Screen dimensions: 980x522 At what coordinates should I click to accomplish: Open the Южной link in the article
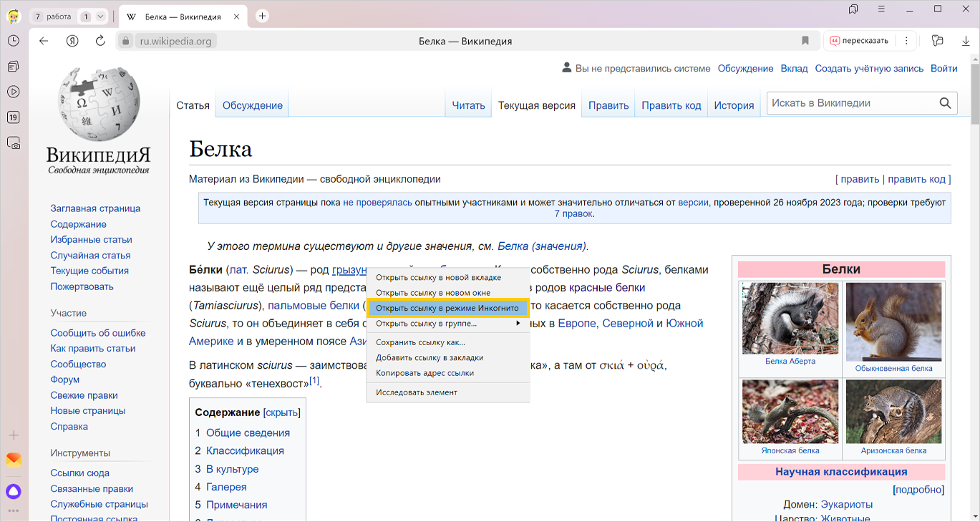684,324
